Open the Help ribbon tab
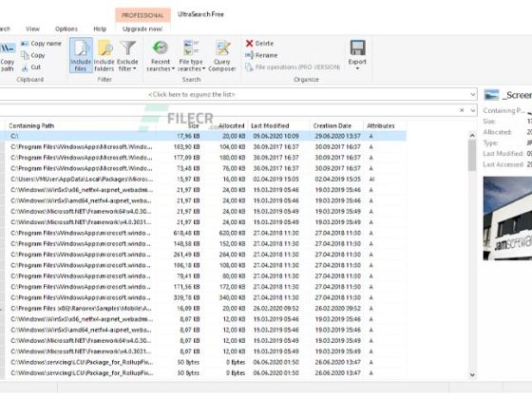532x399 pixels. [100, 28]
